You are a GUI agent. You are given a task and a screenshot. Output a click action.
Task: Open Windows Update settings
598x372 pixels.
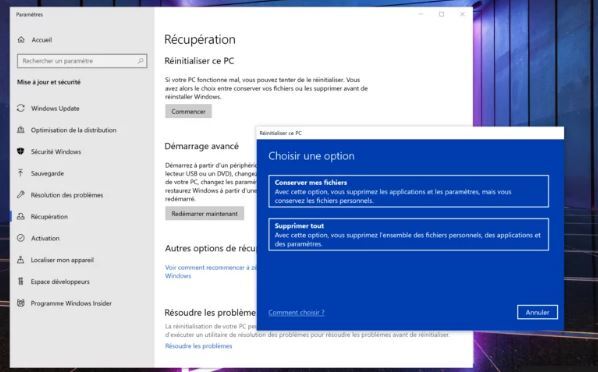pyautogui.click(x=55, y=108)
